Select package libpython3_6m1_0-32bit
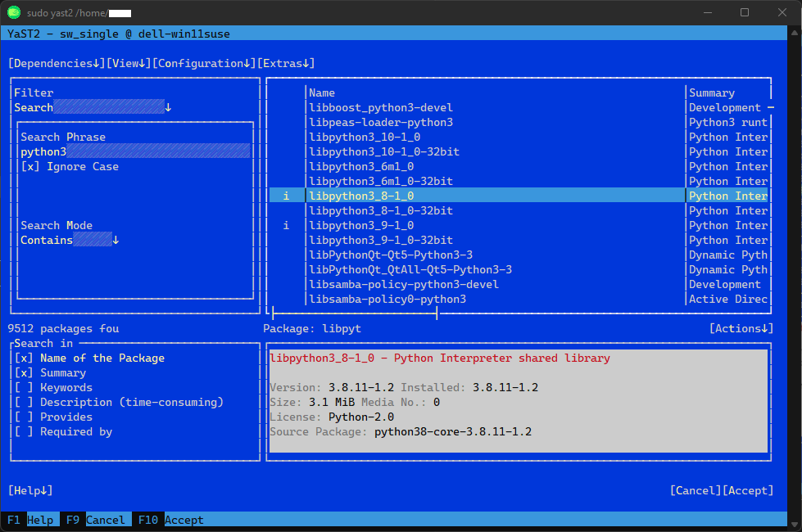The image size is (802, 532). click(381, 182)
